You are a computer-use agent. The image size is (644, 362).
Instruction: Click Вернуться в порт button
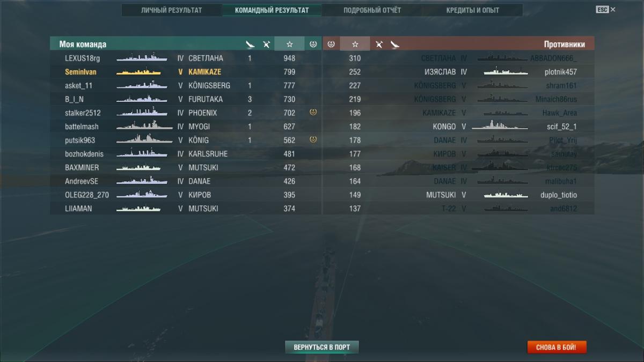coord(321,347)
